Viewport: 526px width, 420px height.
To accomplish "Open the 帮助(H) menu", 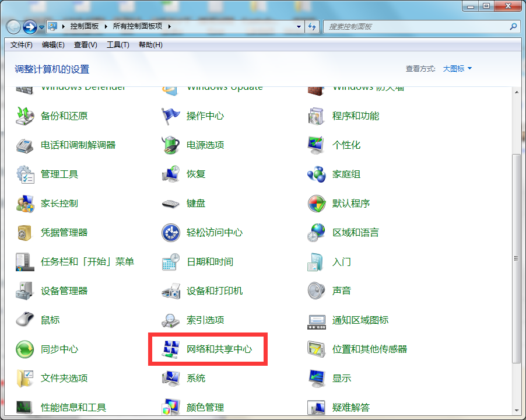I will click(x=150, y=45).
